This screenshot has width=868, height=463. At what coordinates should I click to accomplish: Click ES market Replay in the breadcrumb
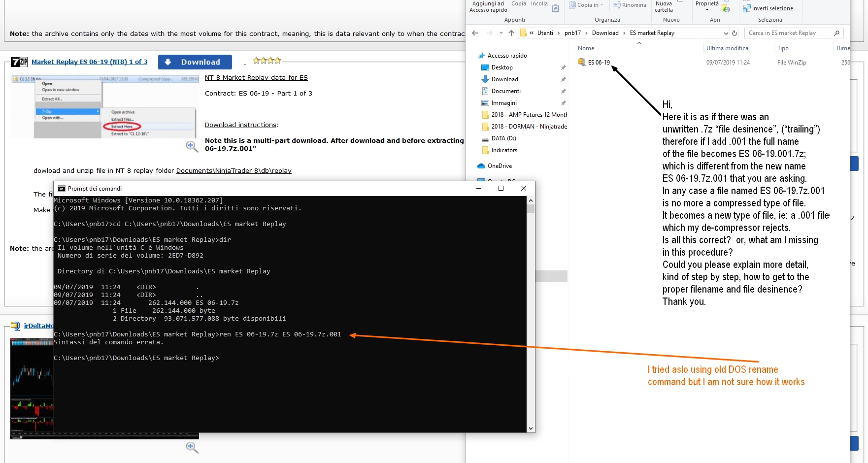pyautogui.click(x=652, y=33)
